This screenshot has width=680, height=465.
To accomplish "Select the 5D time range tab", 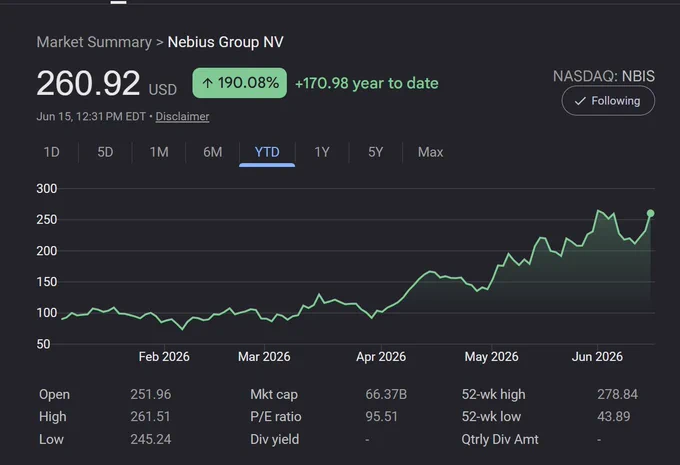I will point(105,152).
